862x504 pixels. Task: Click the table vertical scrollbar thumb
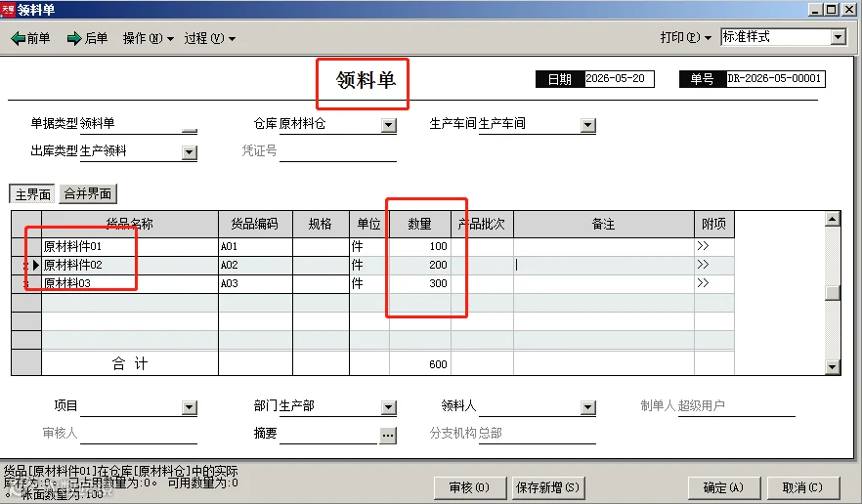[833, 293]
